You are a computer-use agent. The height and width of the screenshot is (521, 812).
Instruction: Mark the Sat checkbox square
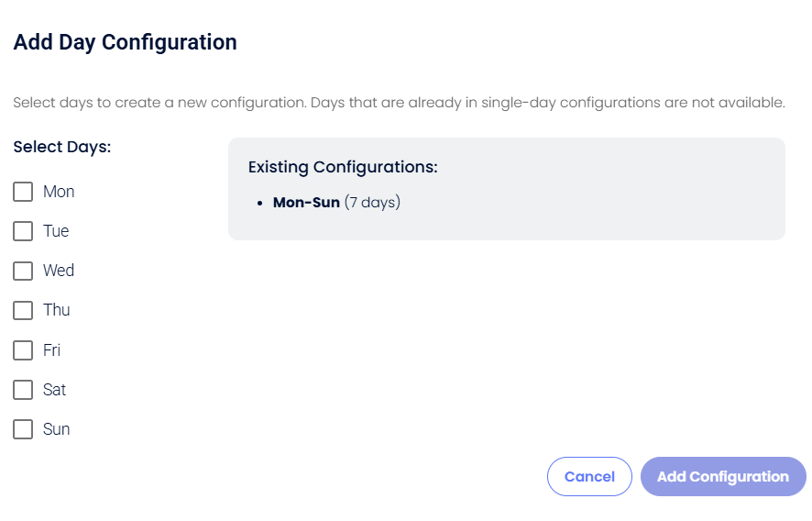(23, 390)
